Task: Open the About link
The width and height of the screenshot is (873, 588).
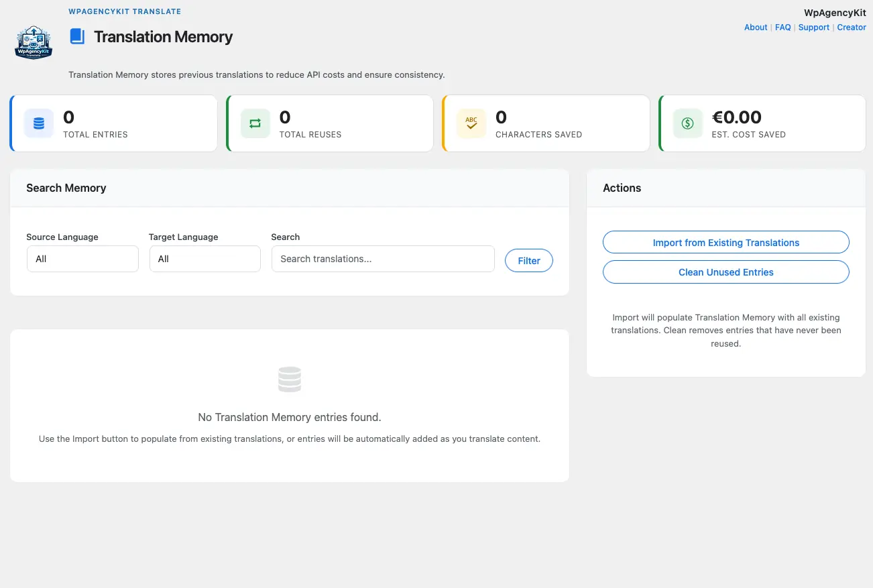Action: pos(756,27)
